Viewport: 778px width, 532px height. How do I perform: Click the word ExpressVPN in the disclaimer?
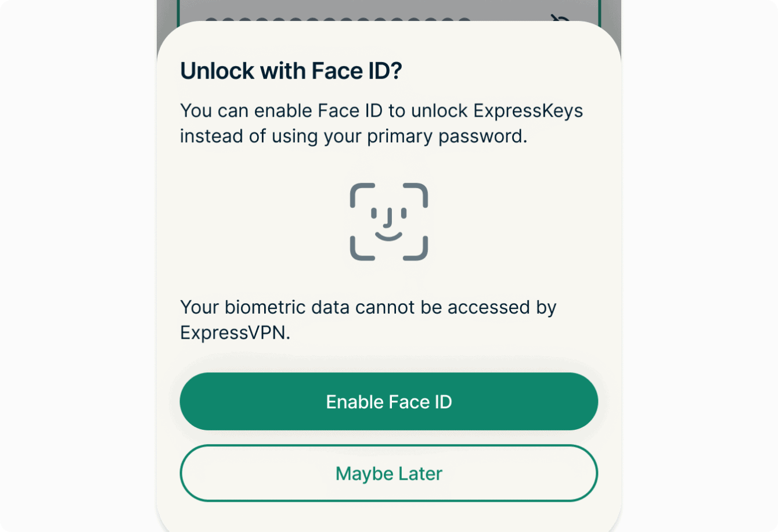(234, 333)
